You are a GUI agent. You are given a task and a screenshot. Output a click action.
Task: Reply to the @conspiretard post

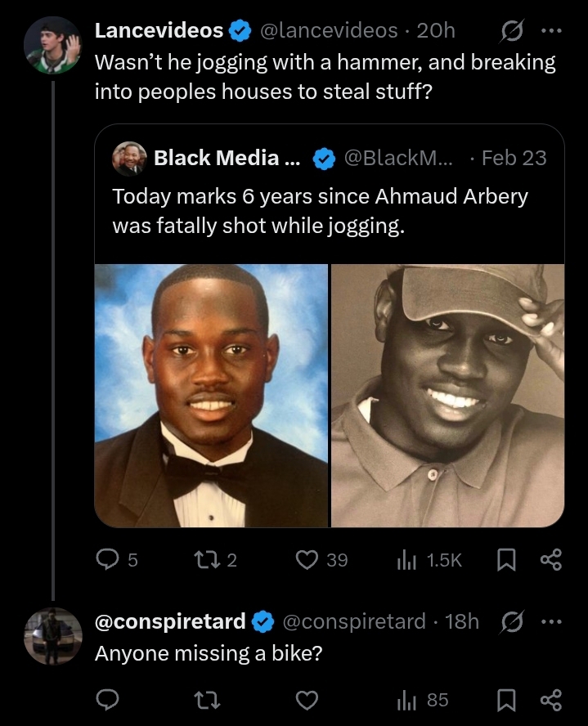(x=108, y=699)
